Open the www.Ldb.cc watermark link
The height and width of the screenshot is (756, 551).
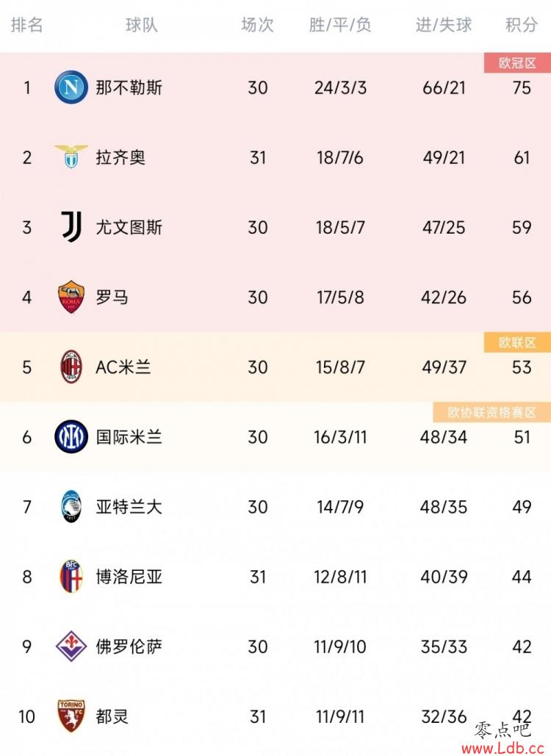(503, 748)
